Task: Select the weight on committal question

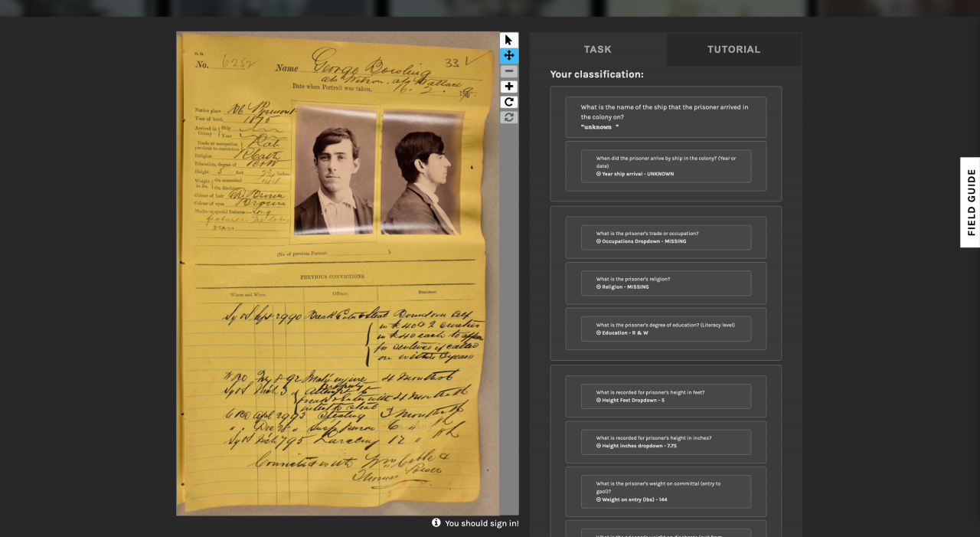Action: (x=658, y=487)
